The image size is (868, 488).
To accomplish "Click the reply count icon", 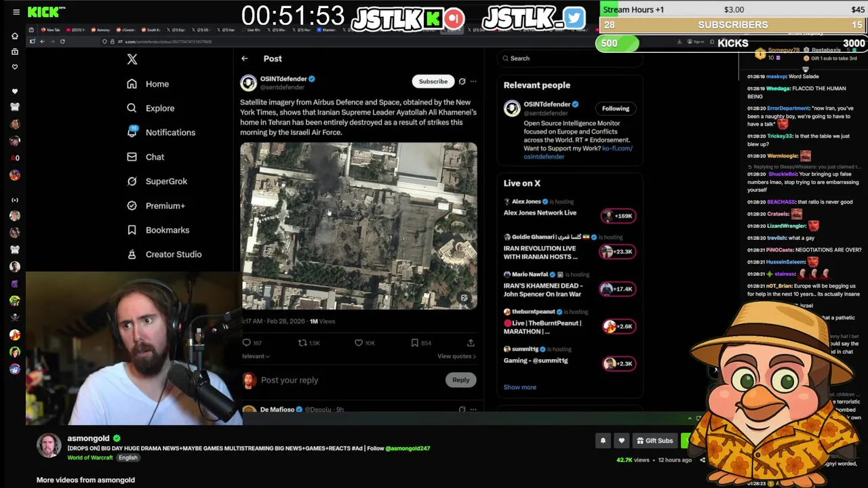I will [x=247, y=343].
